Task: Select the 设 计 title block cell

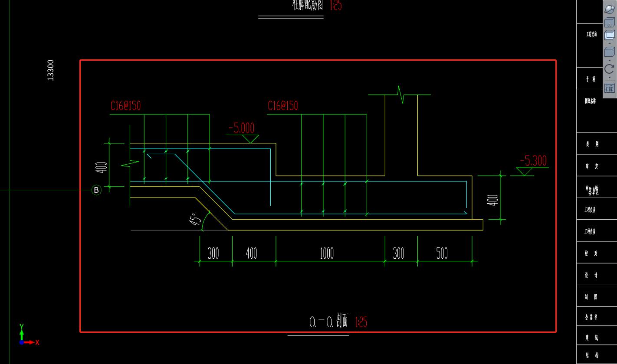Action: (x=591, y=275)
